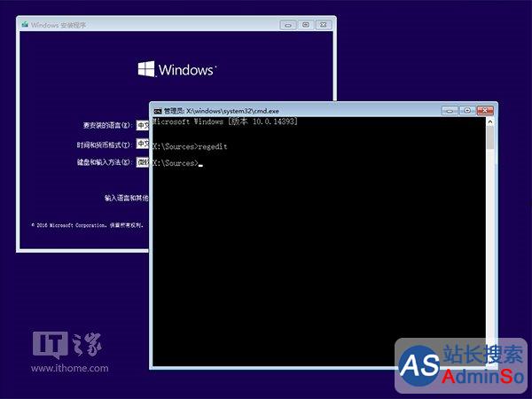Open the time and currency format dropdown
This screenshot has width=532, height=399.
(143, 144)
